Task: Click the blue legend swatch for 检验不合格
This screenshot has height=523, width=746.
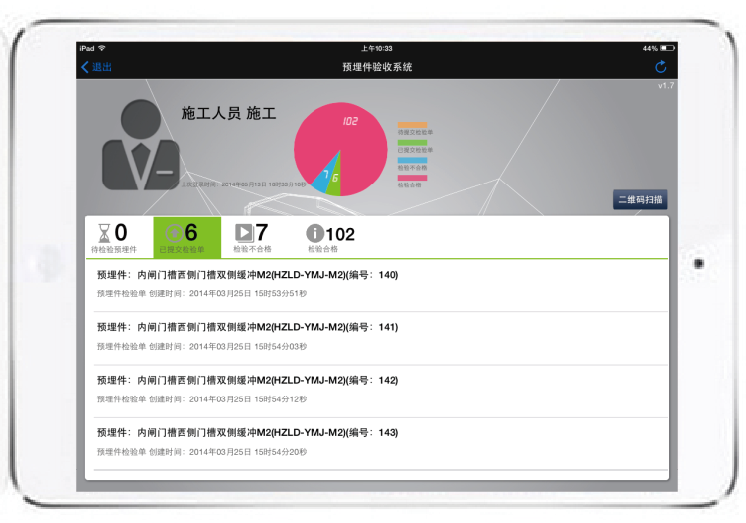Action: [412, 160]
